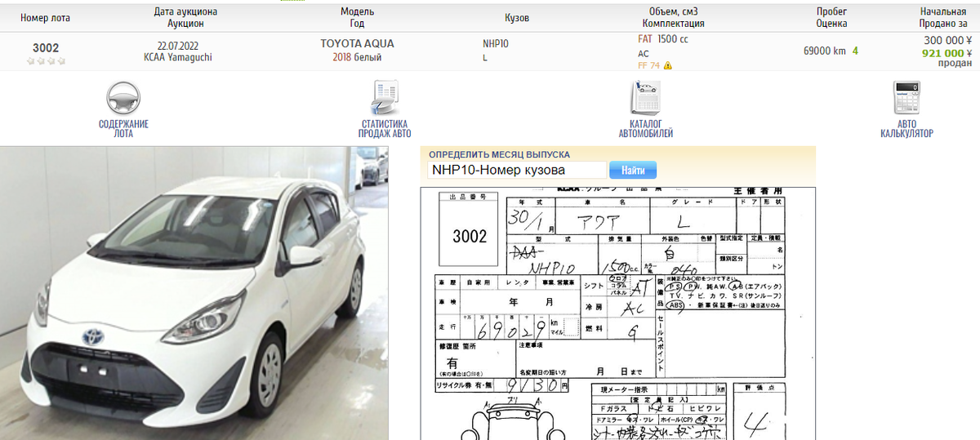The height and width of the screenshot is (440, 980).
Task: Click the Модель Год column header
Action: click(357, 18)
